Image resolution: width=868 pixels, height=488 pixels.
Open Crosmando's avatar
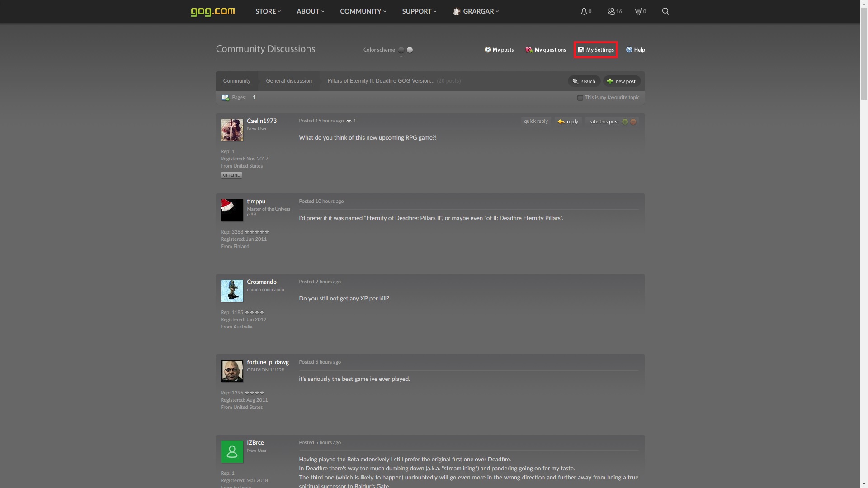232,291
